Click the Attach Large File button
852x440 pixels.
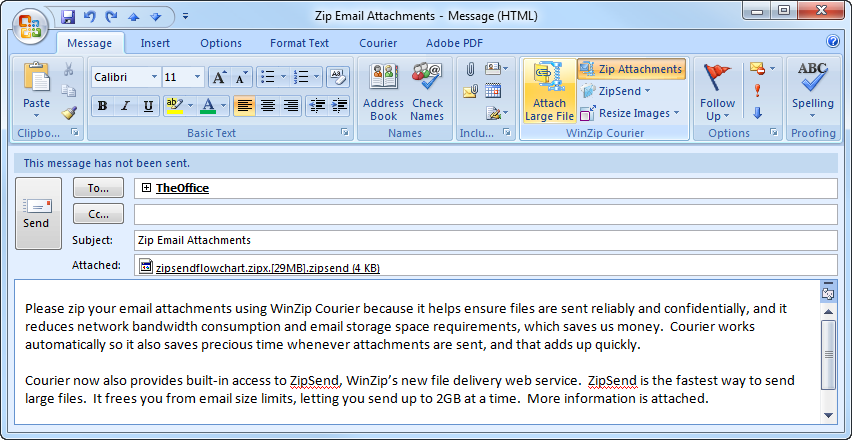(549, 91)
